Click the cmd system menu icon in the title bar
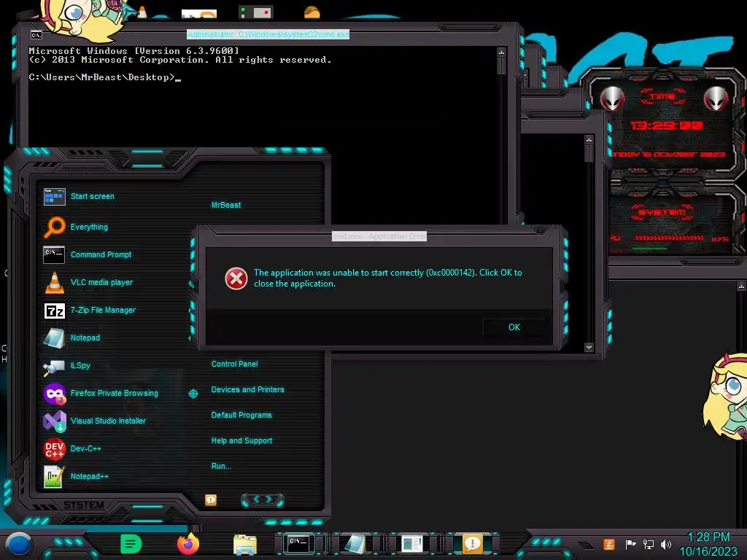The height and width of the screenshot is (560, 747). click(x=36, y=35)
